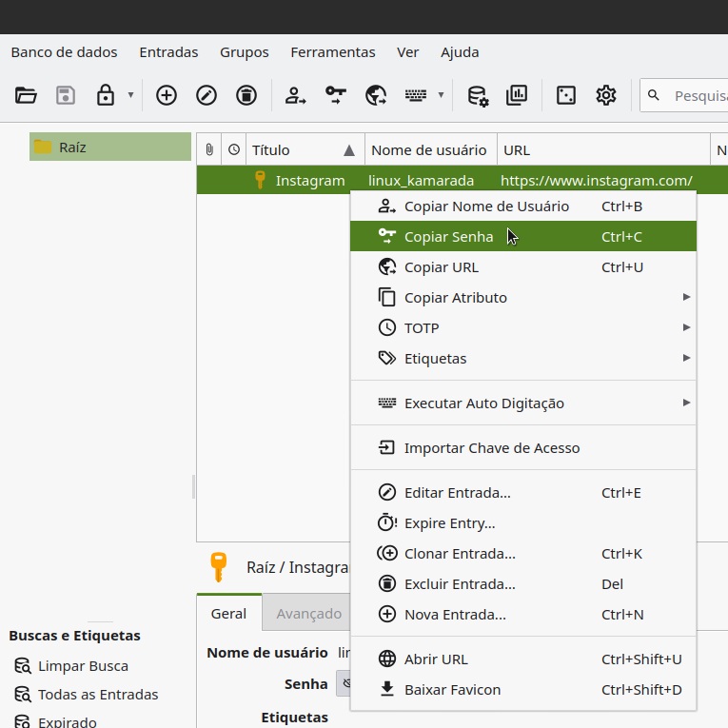Switch to the Geral tab
Screen dimensions: 728x728
[x=229, y=613]
